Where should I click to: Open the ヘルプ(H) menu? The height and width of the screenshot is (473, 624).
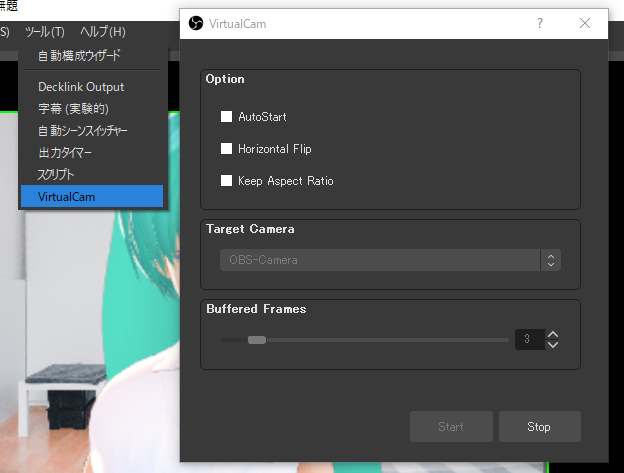tap(103, 31)
